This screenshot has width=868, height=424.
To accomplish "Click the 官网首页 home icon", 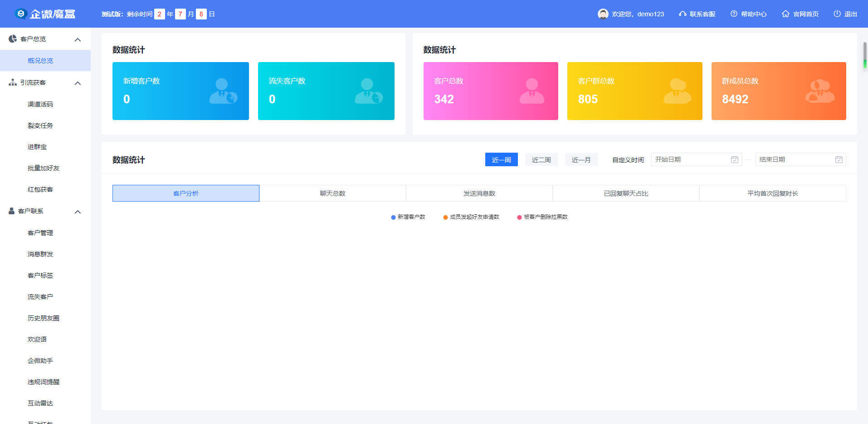I will (785, 14).
